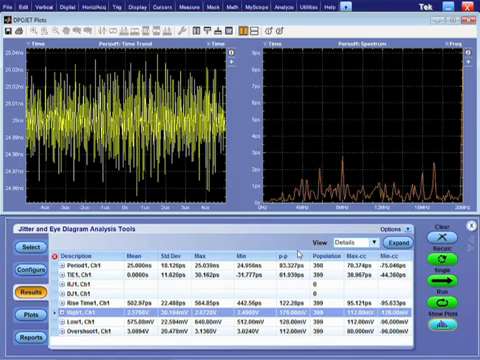The width and height of the screenshot is (480, 360).
Task: Click the blue arrow button after Help menu
Action: tap(346, 7)
